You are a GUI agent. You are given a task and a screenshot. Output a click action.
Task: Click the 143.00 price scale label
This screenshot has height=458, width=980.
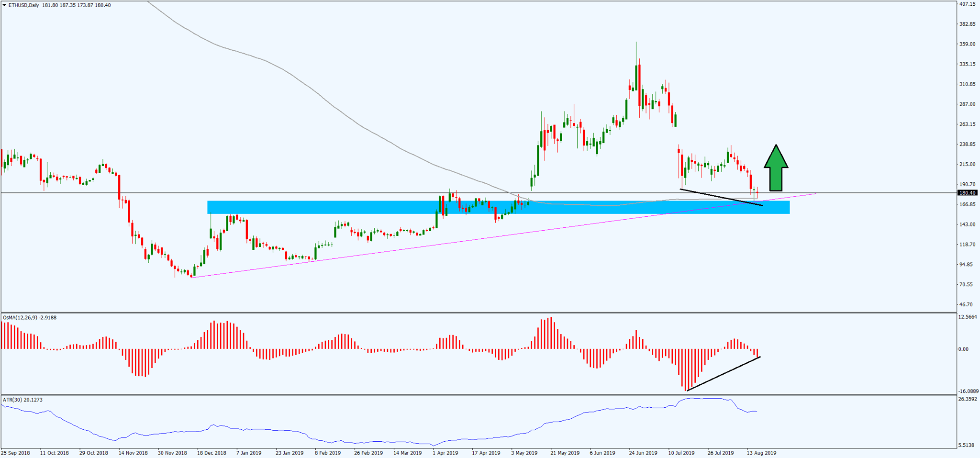967,224
